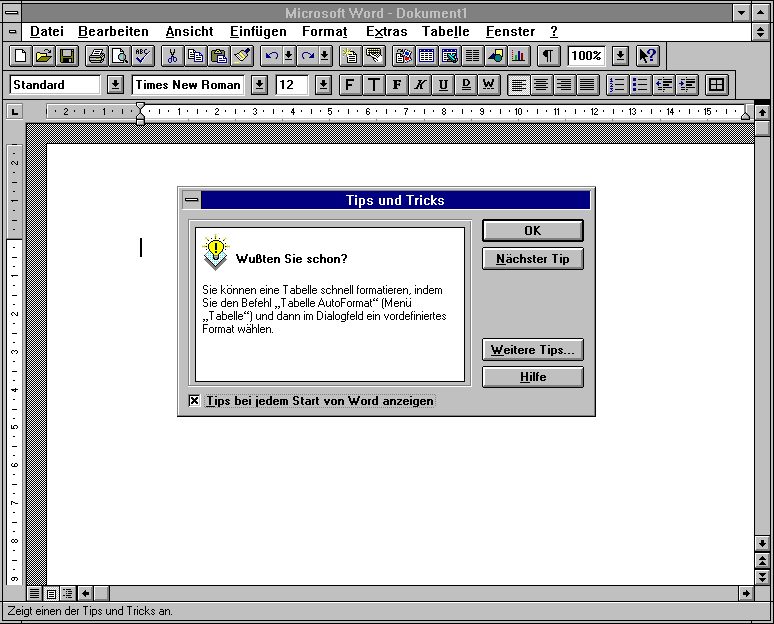The height and width of the screenshot is (624, 774).
Task: Open the Datei menu
Action: click(x=47, y=32)
